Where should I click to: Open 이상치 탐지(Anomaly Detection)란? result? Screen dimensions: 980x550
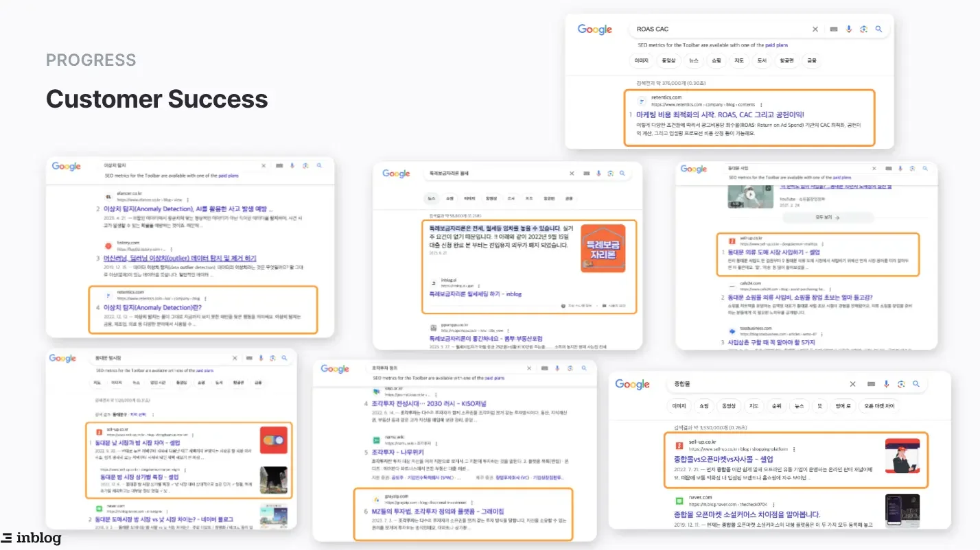[x=152, y=307]
